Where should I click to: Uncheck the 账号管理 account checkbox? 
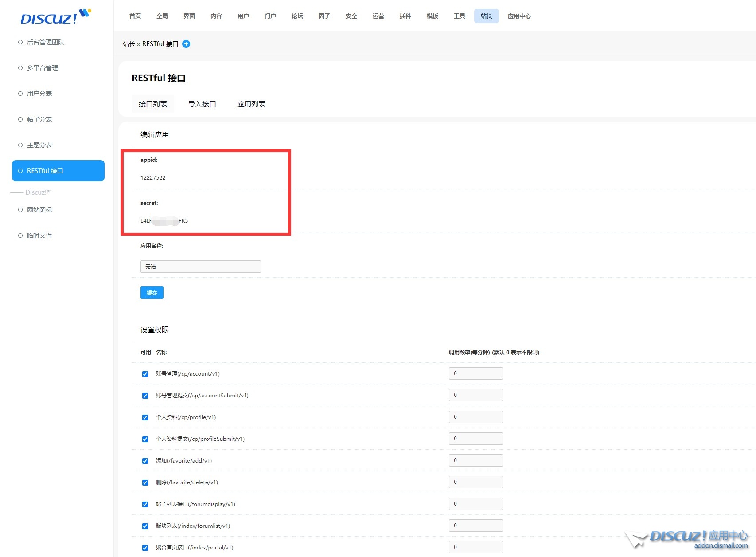coord(145,374)
